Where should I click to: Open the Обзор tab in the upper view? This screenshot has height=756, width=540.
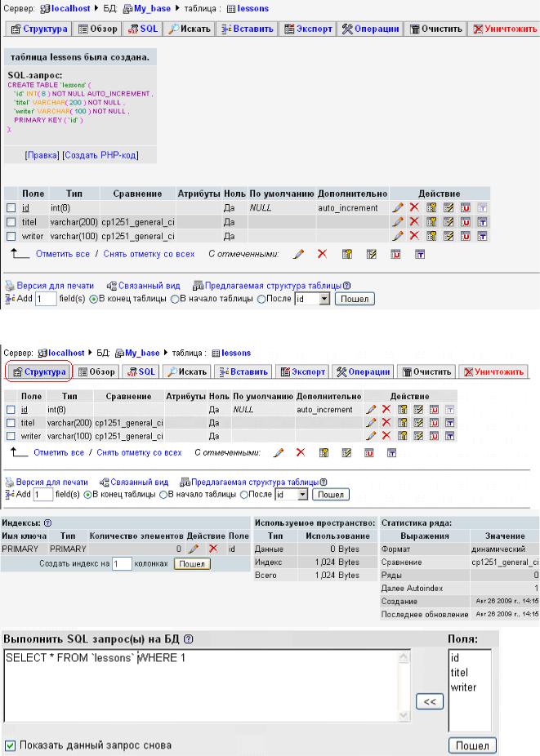click(x=98, y=29)
